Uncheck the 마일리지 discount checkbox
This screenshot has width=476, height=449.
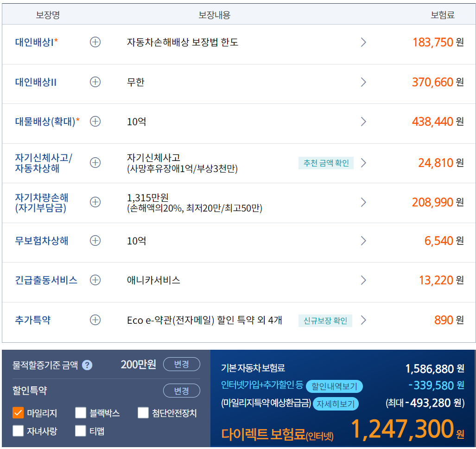(18, 413)
